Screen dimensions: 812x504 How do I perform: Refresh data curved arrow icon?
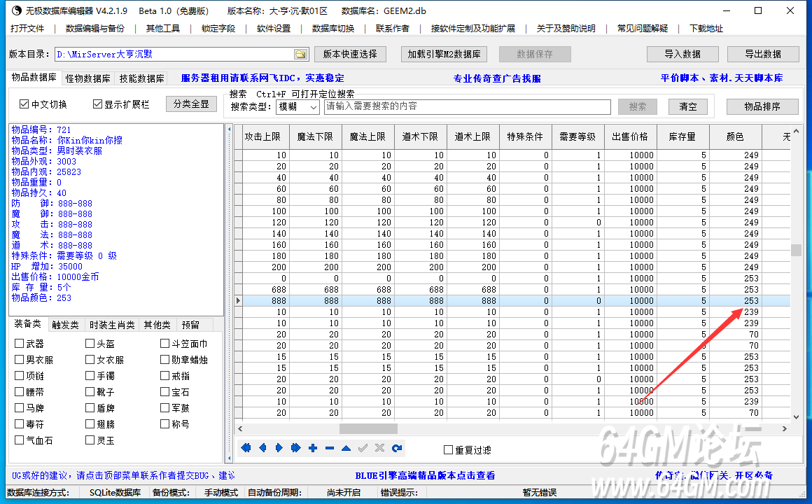pyautogui.click(x=397, y=448)
